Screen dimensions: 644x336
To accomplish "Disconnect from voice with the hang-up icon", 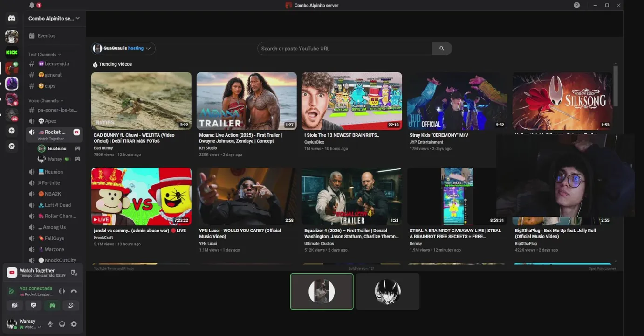I will point(74,291).
